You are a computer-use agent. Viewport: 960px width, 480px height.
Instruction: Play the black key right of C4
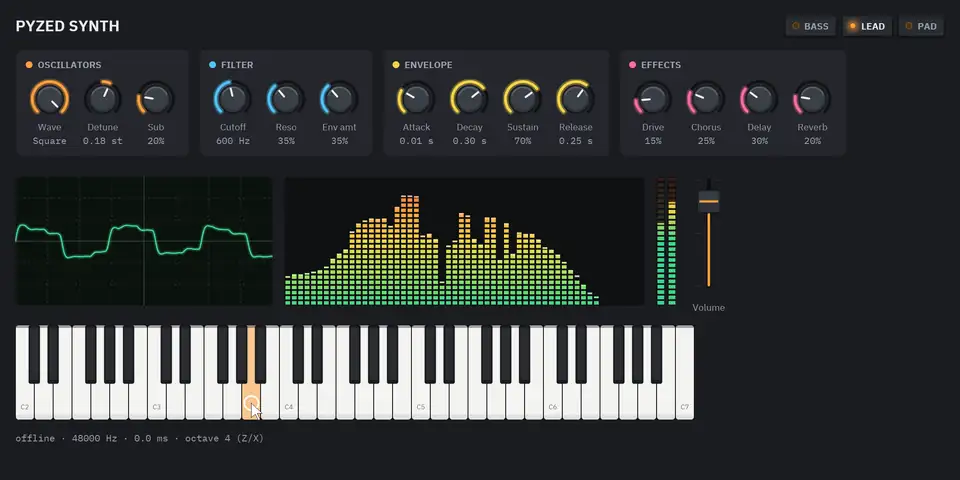[x=298, y=354]
